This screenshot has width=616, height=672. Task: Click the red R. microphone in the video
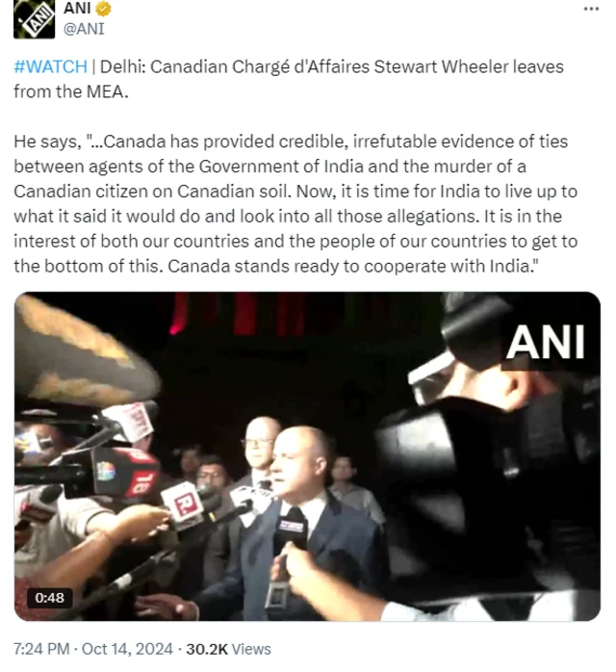click(183, 504)
